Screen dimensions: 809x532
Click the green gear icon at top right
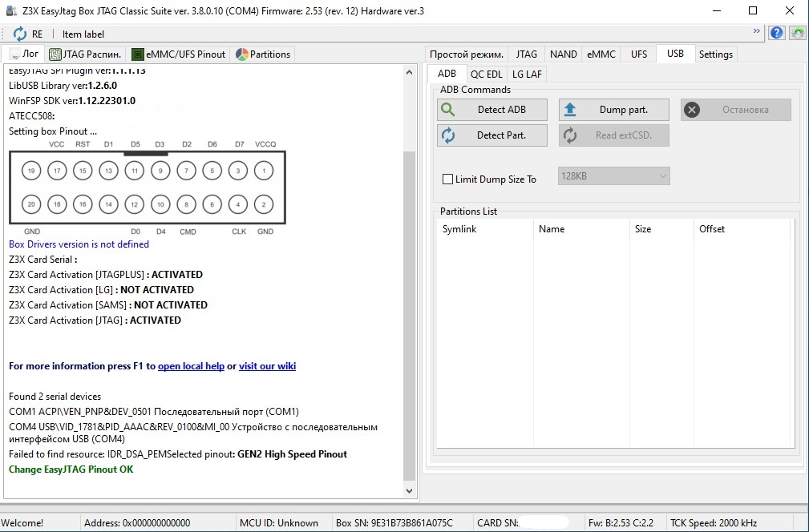tap(798, 34)
